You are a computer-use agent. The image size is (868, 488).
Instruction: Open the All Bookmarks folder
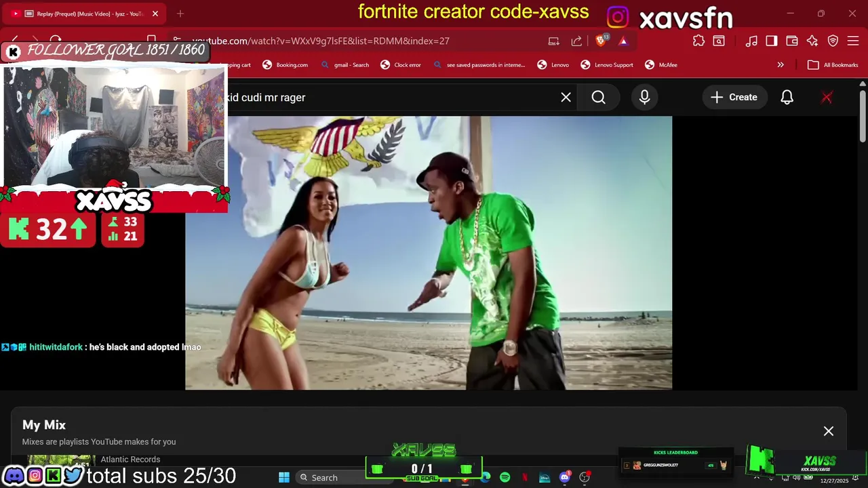point(833,65)
